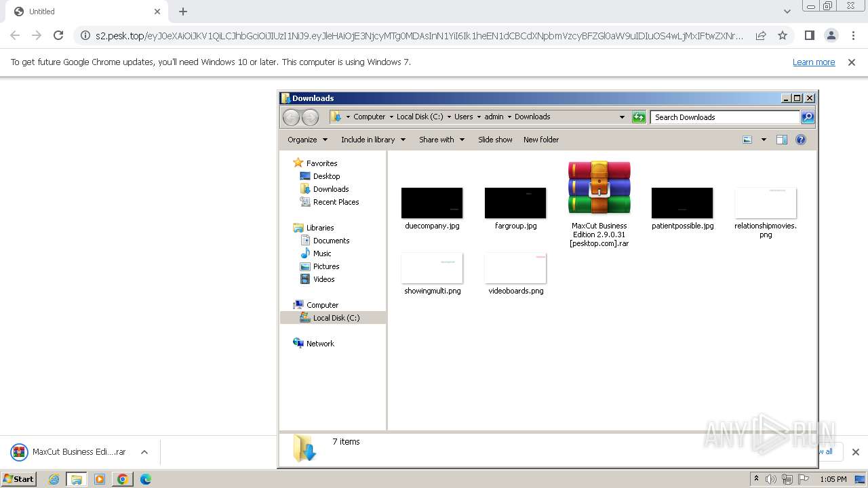Click Local Disk (C:) breadcrumb segment
868x488 pixels.
pos(420,117)
